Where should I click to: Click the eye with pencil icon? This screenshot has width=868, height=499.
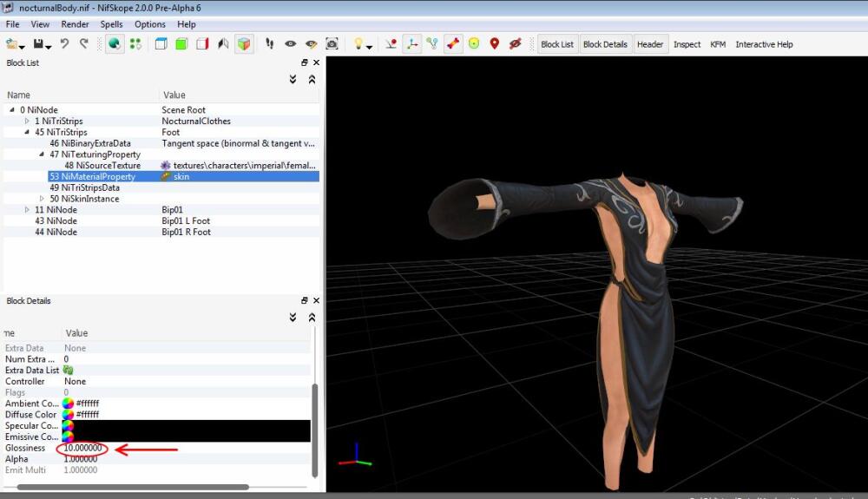click(x=311, y=43)
